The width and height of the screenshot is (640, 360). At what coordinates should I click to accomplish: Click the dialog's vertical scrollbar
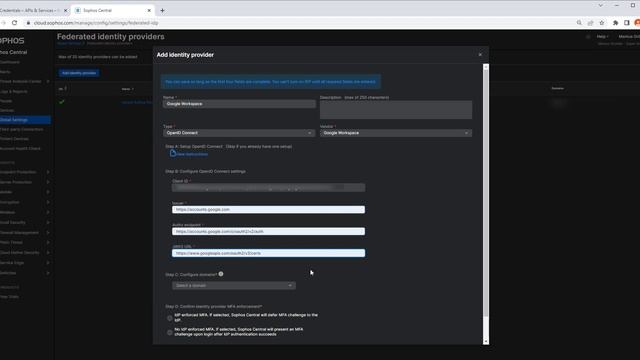point(486,192)
